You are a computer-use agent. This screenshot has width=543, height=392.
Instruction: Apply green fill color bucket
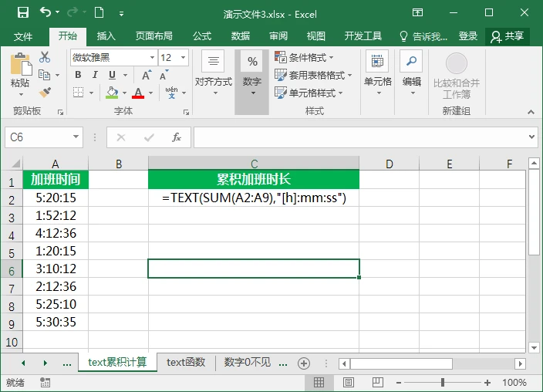(x=112, y=93)
